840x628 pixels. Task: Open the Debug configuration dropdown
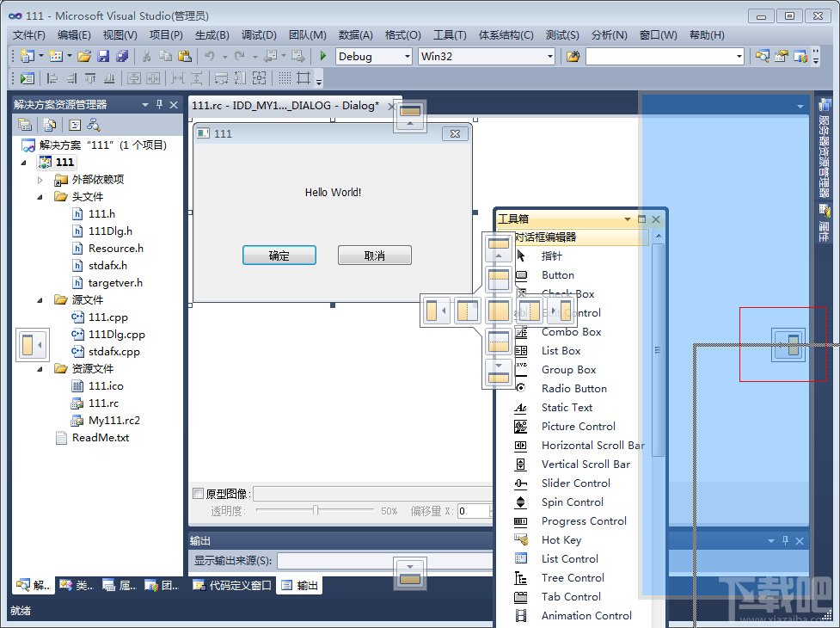point(408,55)
